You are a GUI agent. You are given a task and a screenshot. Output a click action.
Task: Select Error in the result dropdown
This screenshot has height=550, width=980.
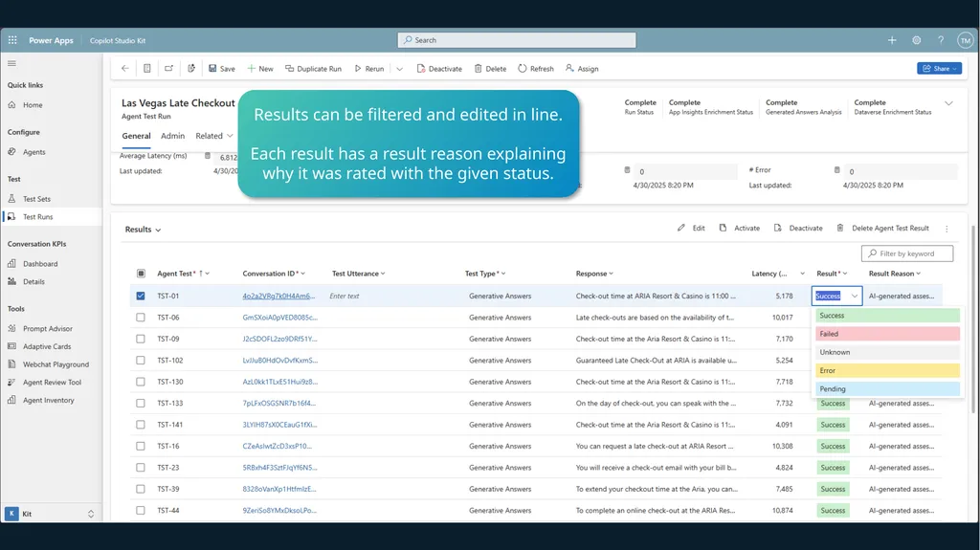[887, 370]
